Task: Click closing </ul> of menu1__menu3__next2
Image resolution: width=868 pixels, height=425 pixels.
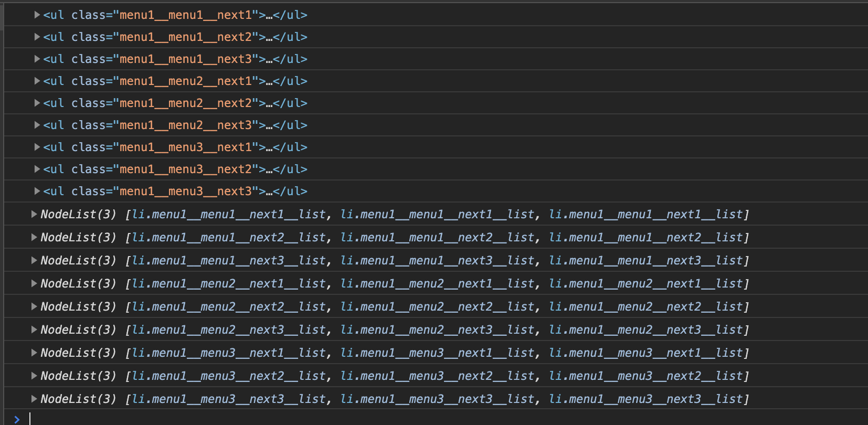Action: pyautogui.click(x=290, y=169)
